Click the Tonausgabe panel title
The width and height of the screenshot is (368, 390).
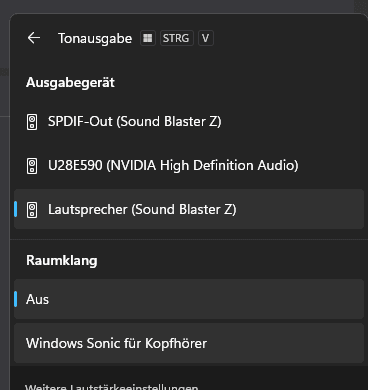(x=95, y=38)
